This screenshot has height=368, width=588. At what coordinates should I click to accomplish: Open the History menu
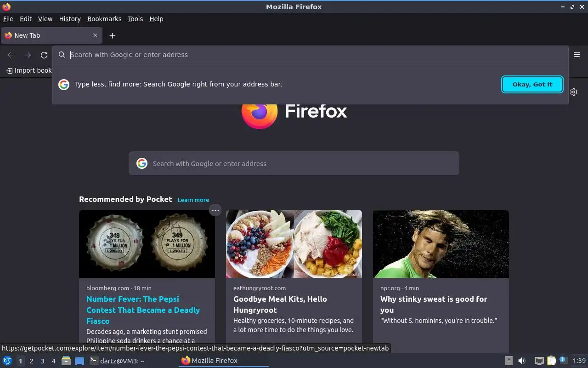tap(70, 19)
